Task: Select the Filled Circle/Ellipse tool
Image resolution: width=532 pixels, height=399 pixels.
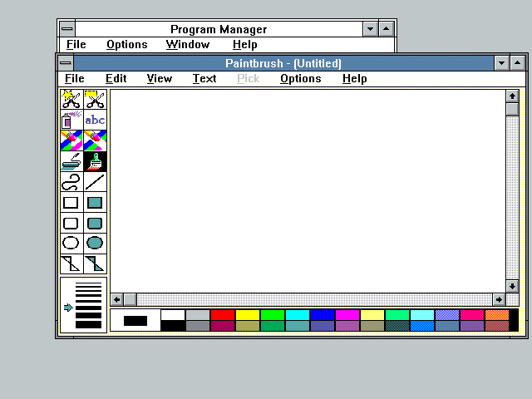Action: 96,244
